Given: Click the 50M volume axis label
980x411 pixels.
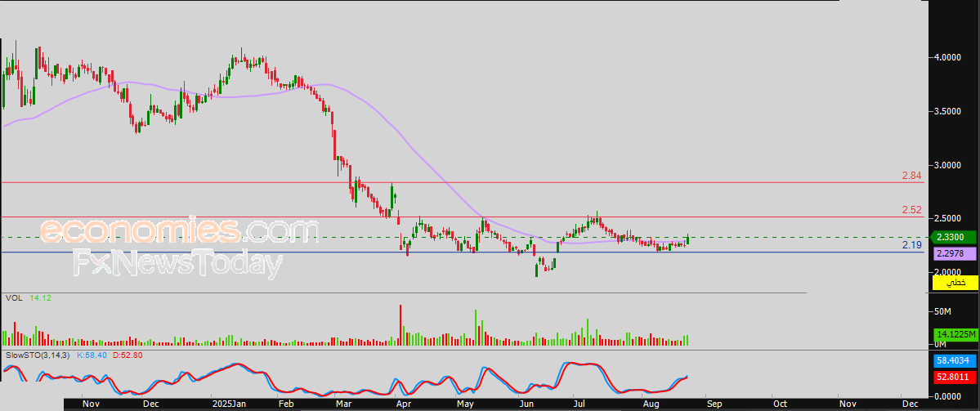Looking at the screenshot, I should [x=942, y=311].
